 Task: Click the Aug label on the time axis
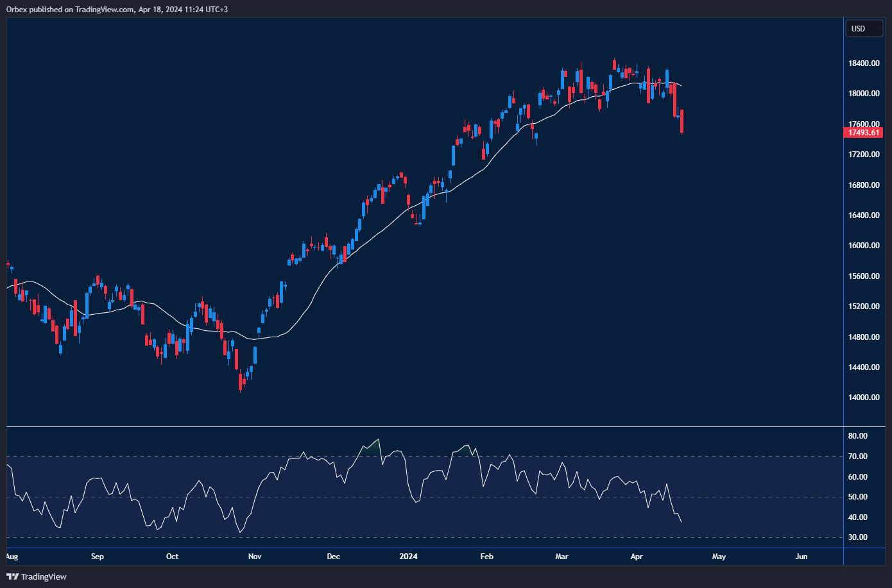tap(12, 557)
